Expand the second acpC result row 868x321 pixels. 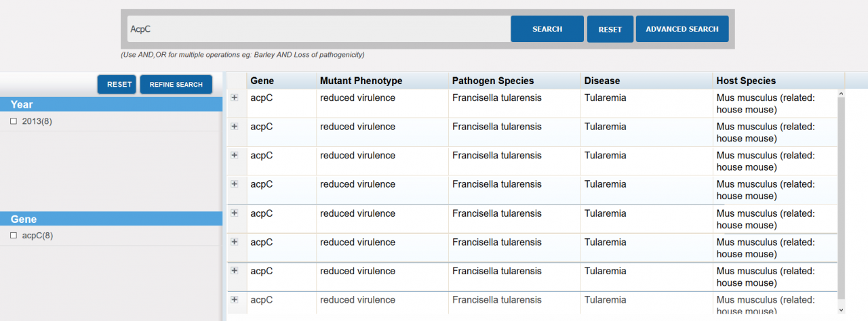[235, 127]
